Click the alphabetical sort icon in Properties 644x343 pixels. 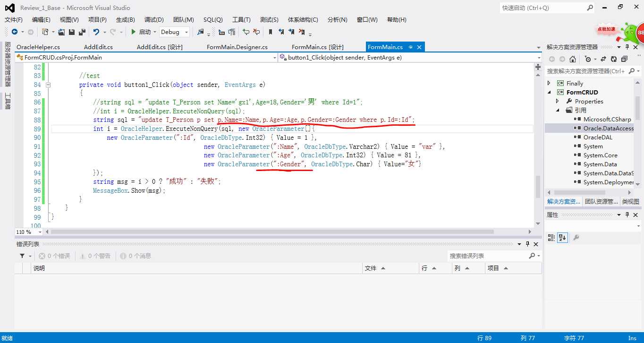click(562, 237)
